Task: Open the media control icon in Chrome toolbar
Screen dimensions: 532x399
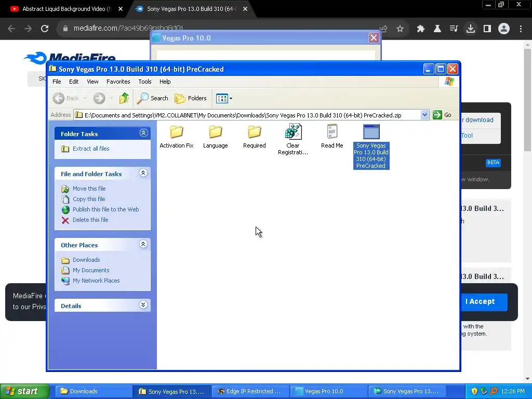Action: coord(454,29)
